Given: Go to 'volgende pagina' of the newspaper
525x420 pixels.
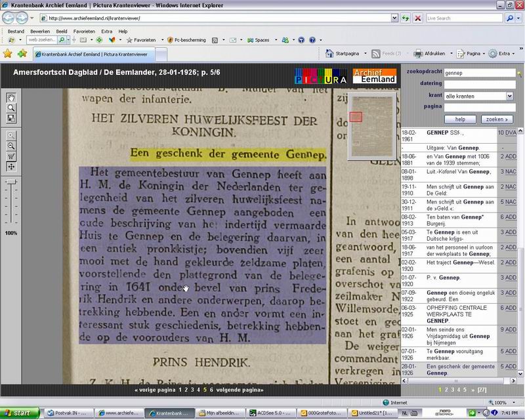Looking at the screenshot, I should [x=240, y=390].
